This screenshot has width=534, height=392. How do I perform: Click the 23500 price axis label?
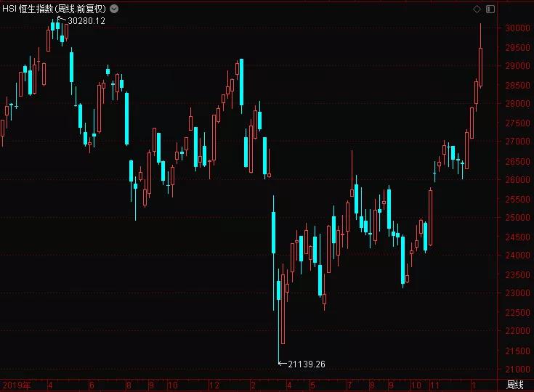click(x=517, y=275)
